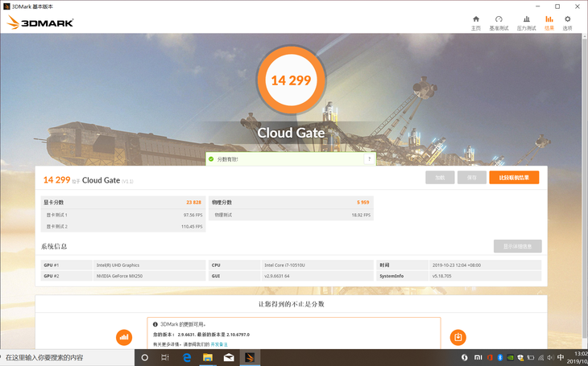588x366 pixels.
Task: Click the NVIDIA tray icon
Action: 510,357
